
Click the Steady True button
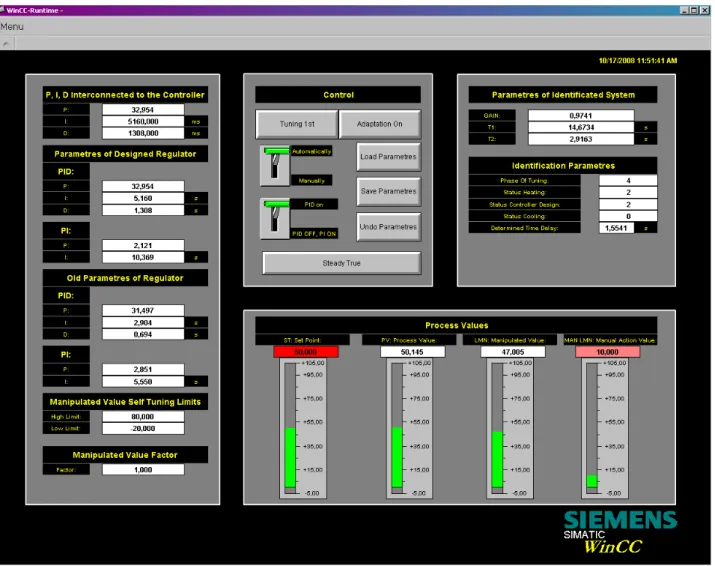(342, 263)
